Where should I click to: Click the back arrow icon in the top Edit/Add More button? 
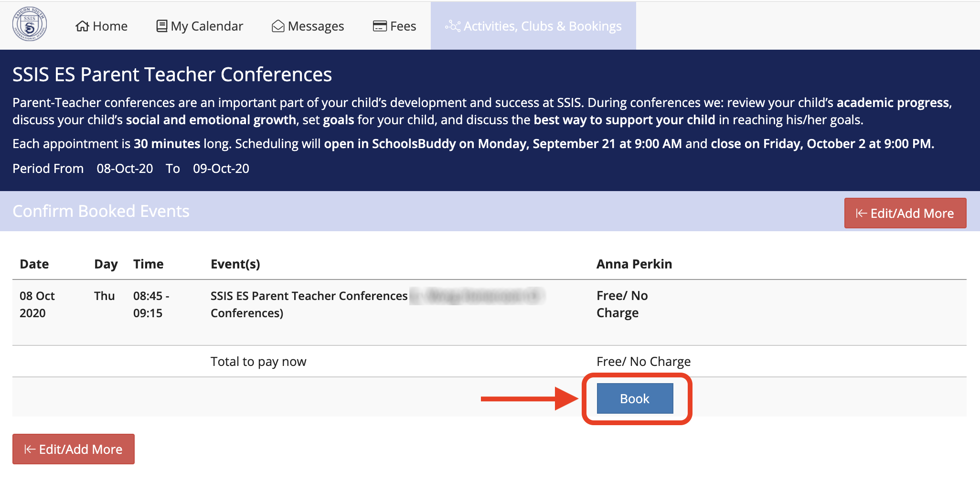861,214
